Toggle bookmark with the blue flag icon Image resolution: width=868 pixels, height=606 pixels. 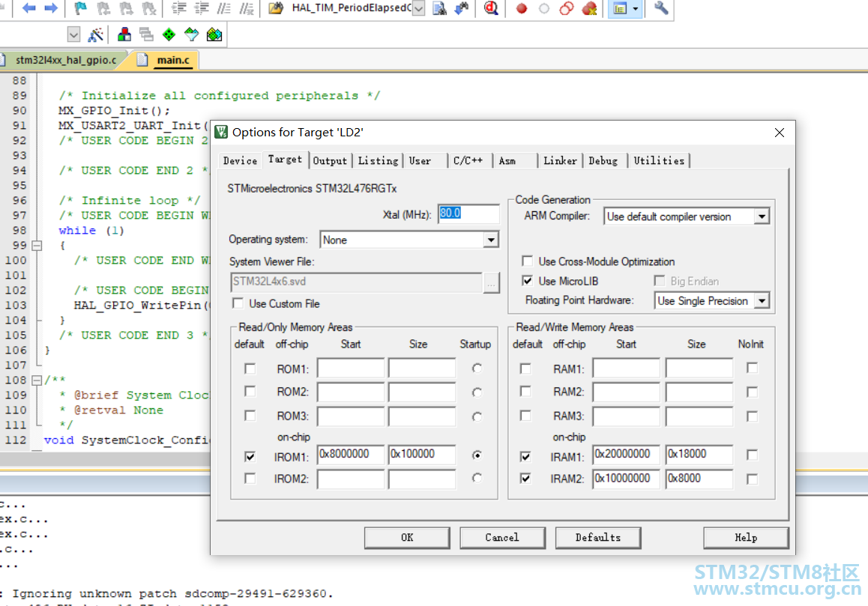click(81, 8)
